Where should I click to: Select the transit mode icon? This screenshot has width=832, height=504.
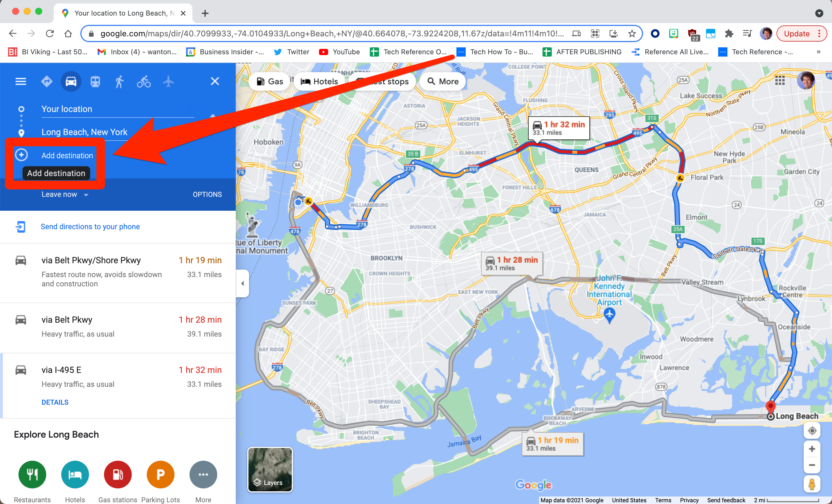click(94, 81)
